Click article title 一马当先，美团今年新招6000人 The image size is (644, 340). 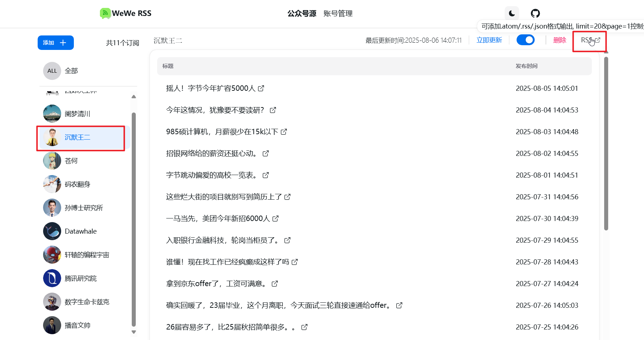point(218,218)
